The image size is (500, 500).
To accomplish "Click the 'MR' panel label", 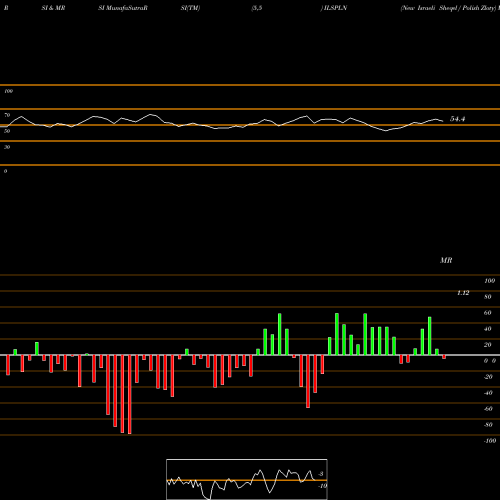I will pyautogui.click(x=446, y=260).
